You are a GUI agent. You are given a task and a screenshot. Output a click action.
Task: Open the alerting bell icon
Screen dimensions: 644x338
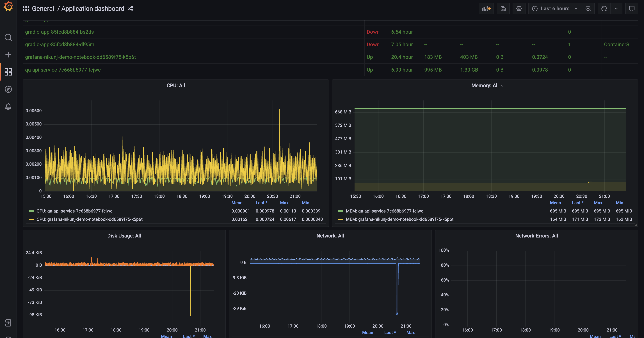pyautogui.click(x=8, y=106)
